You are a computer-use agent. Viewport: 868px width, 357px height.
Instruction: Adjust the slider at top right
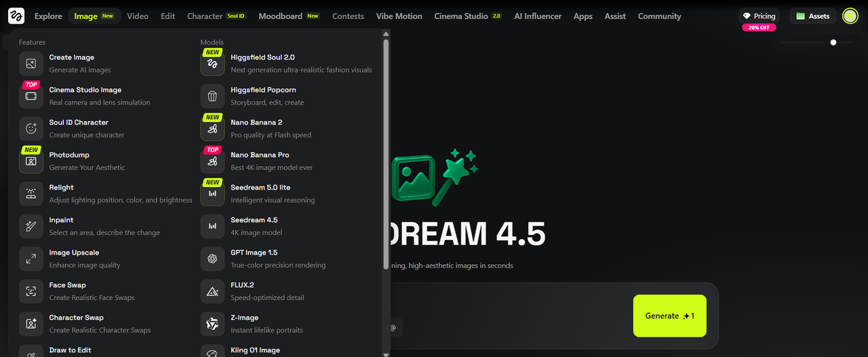click(833, 42)
